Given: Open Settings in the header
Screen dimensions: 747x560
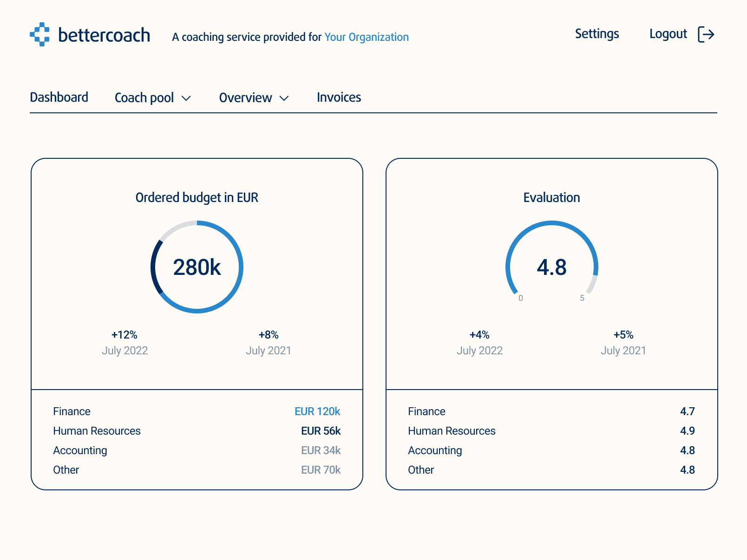Looking at the screenshot, I should 596,34.
